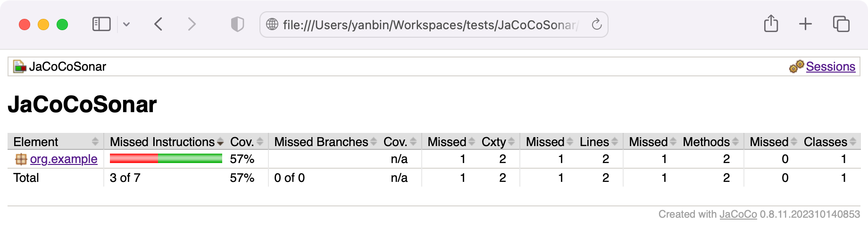The width and height of the screenshot is (868, 229).
Task: Click the privacy shield icon
Action: click(x=237, y=24)
